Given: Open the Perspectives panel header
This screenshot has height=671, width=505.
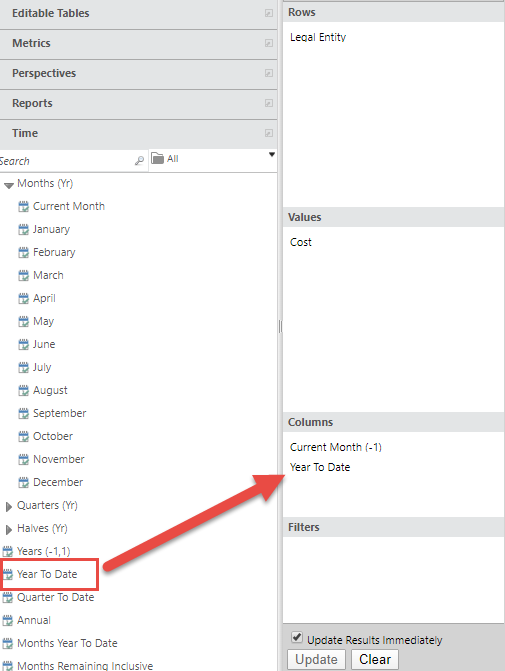Looking at the screenshot, I should coord(138,74).
